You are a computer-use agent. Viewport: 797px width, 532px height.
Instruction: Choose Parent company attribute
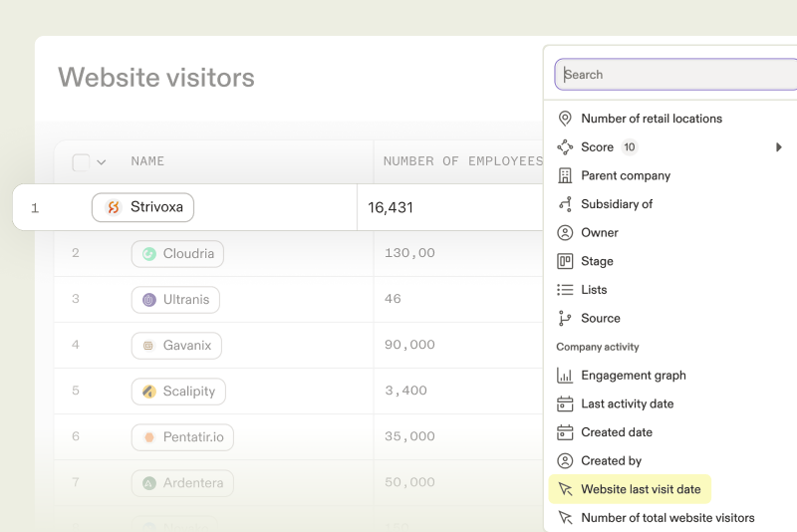626,175
